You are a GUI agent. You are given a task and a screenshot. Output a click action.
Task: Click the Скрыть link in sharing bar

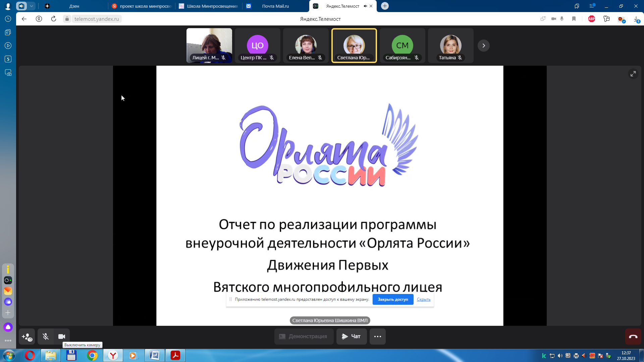click(x=424, y=299)
